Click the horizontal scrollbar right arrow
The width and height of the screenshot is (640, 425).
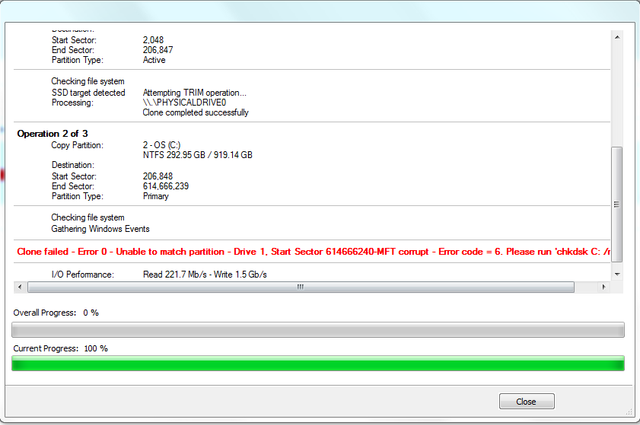(604, 287)
